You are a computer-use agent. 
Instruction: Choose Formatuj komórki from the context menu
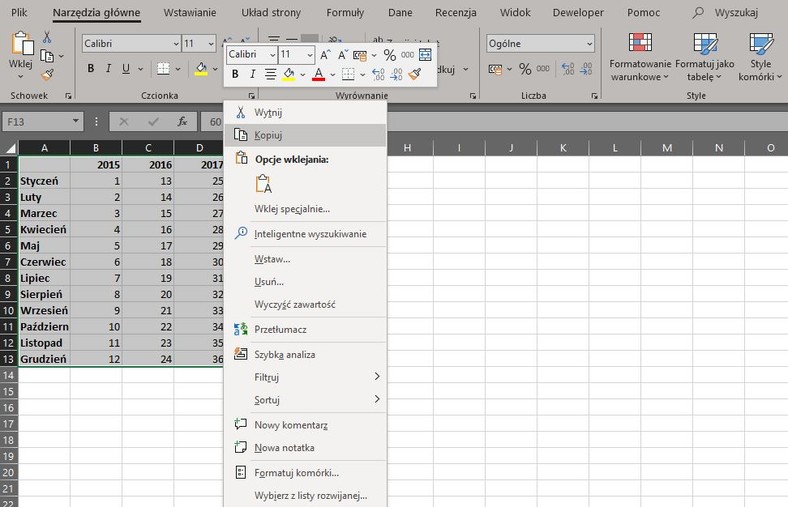(x=296, y=472)
